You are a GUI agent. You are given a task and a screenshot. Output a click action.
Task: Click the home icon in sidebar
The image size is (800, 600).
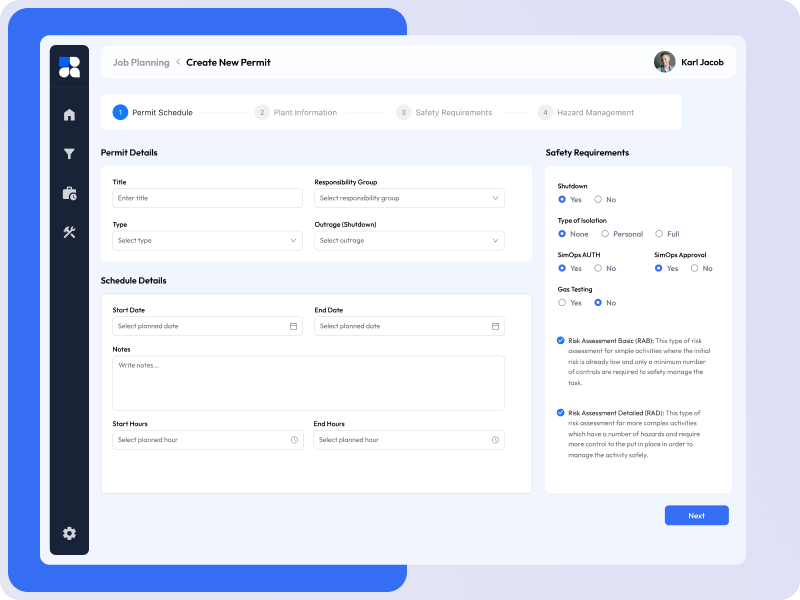pos(69,115)
